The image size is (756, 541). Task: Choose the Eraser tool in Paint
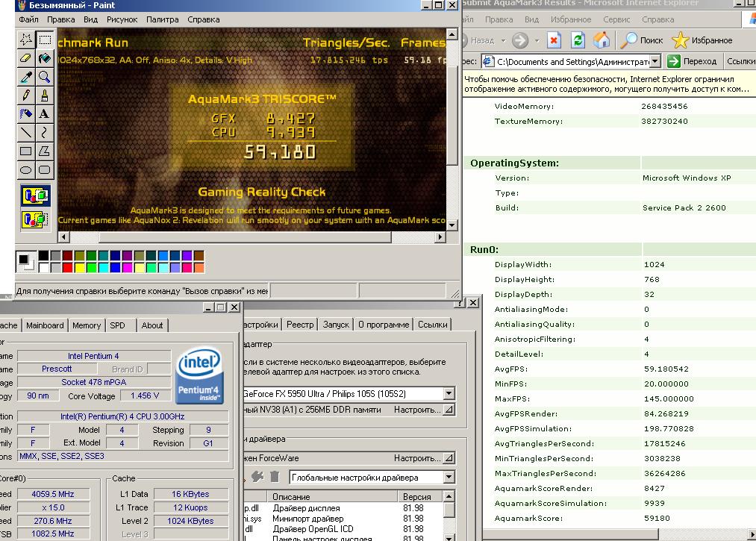coord(25,58)
